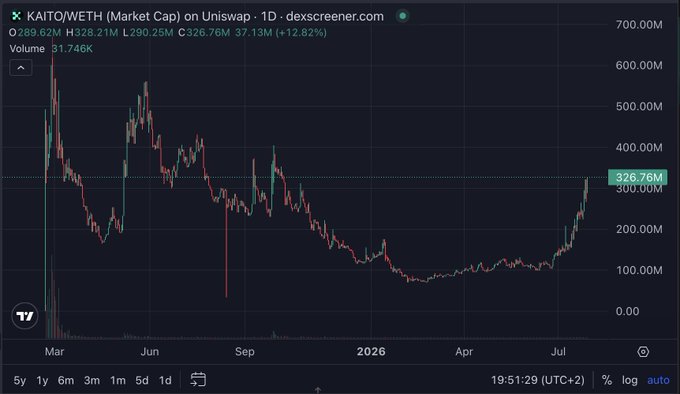Click the 400.00M price axis label
Viewport: 680px width, 394px height.
coord(639,147)
